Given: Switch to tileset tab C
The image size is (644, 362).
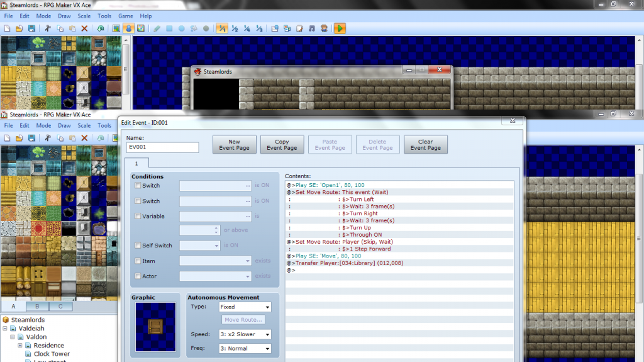Looking at the screenshot, I should (x=61, y=307).
